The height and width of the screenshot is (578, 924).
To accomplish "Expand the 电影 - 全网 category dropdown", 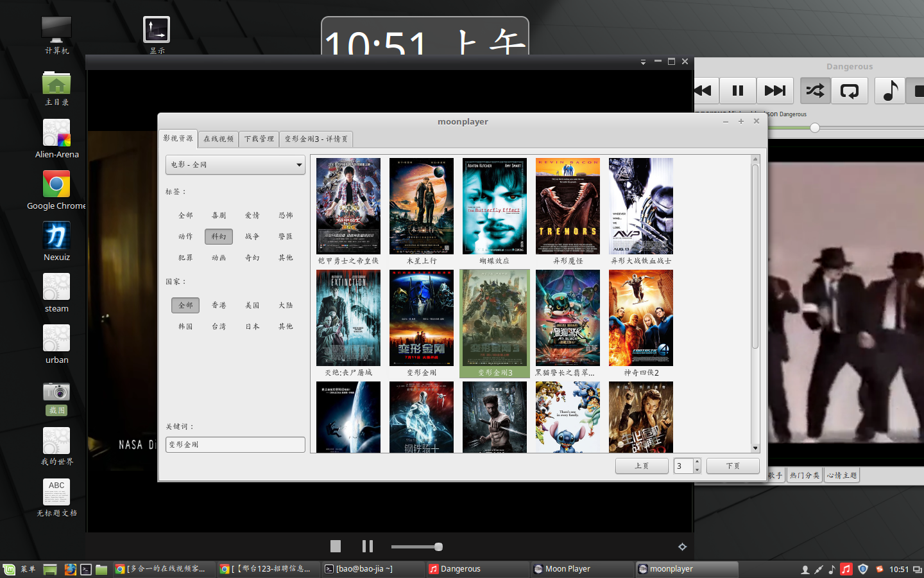I will click(235, 165).
